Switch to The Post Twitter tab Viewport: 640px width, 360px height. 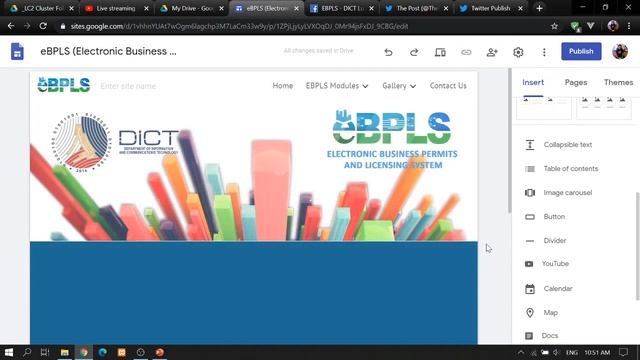tap(417, 8)
